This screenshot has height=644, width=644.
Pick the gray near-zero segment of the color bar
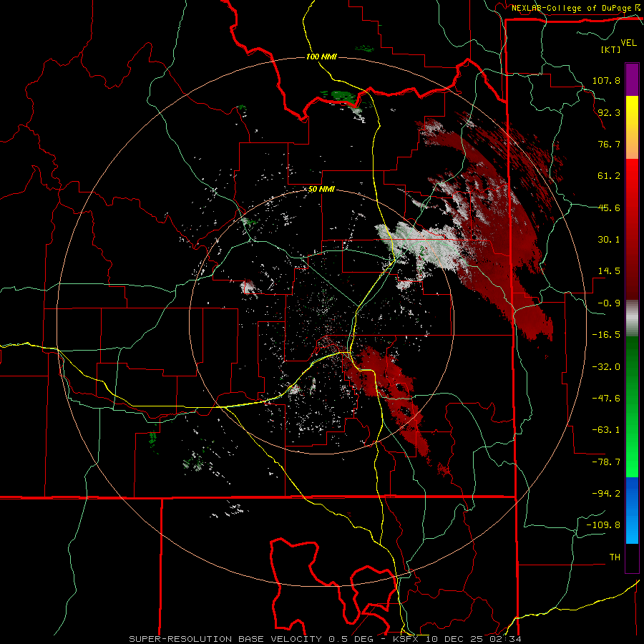point(632,318)
